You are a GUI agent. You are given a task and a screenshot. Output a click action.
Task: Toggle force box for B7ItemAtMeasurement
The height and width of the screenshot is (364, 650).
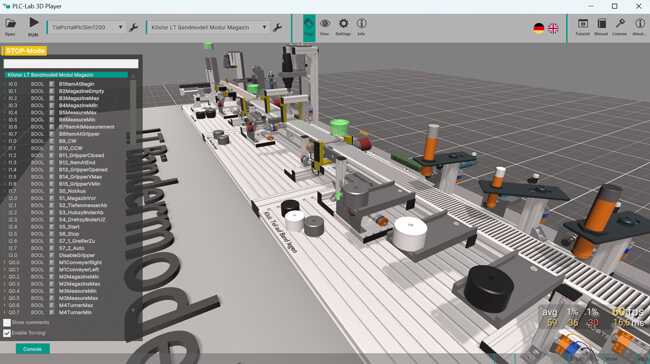click(x=52, y=127)
